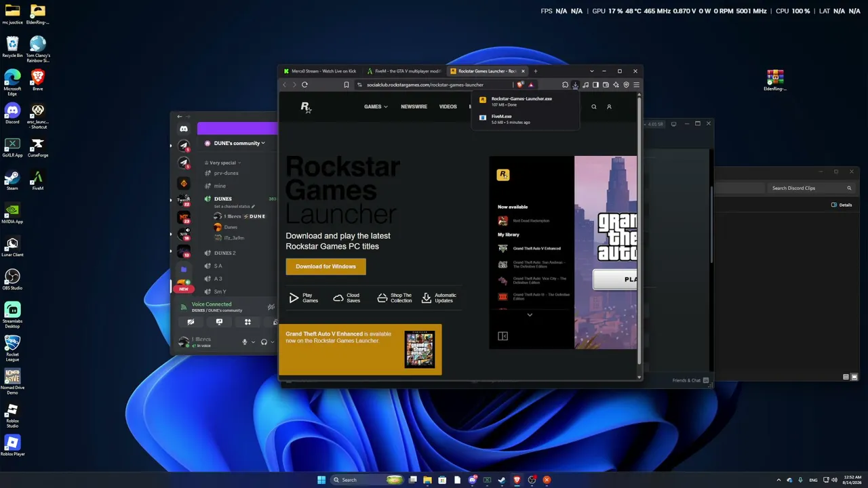Open Discord activities button in voice panel
Viewport: 868px width, 488px height.
(248, 322)
